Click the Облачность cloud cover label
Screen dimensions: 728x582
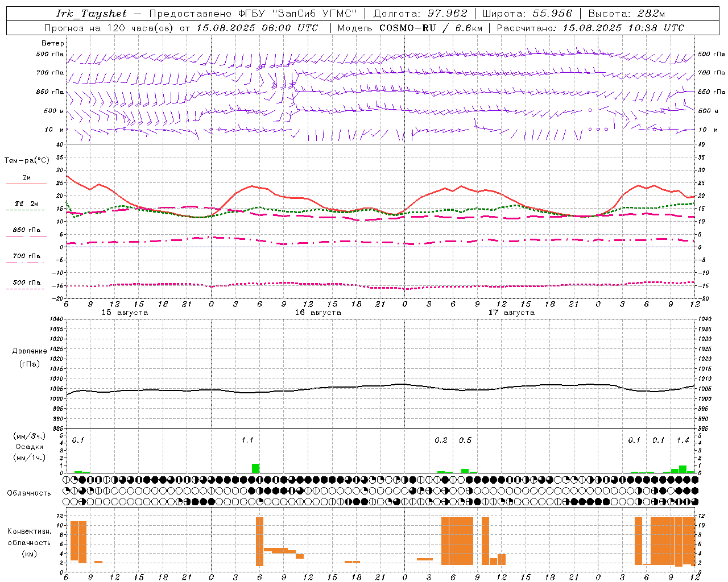tap(29, 493)
